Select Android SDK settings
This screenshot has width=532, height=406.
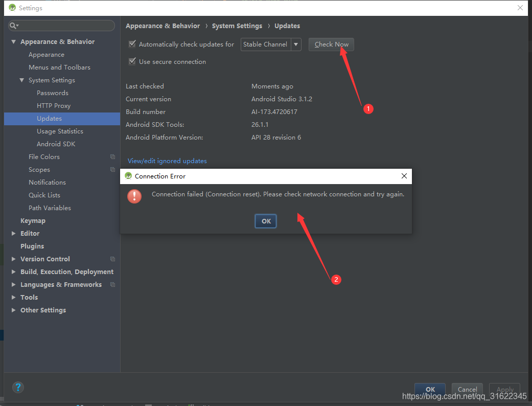pos(56,144)
